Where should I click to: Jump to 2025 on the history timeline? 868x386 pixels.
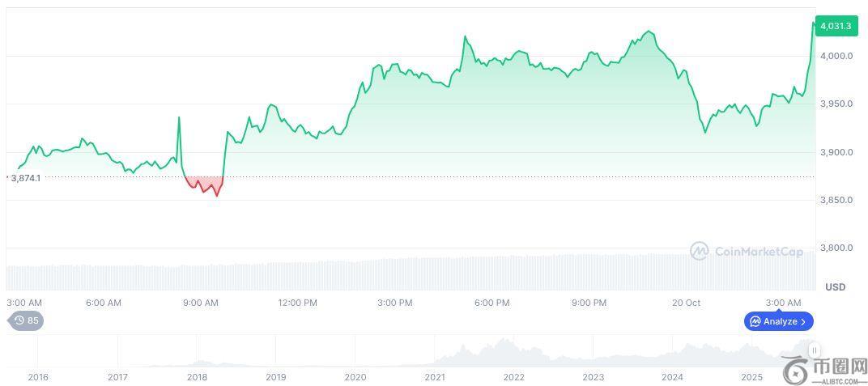(x=751, y=377)
